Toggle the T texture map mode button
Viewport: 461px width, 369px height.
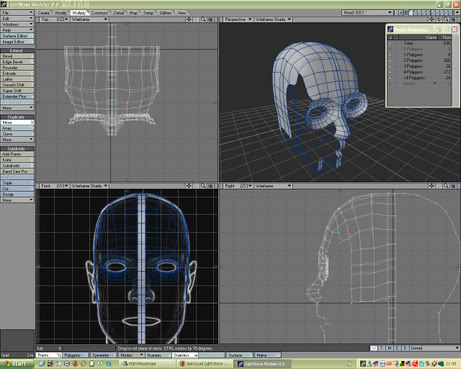[382, 348]
